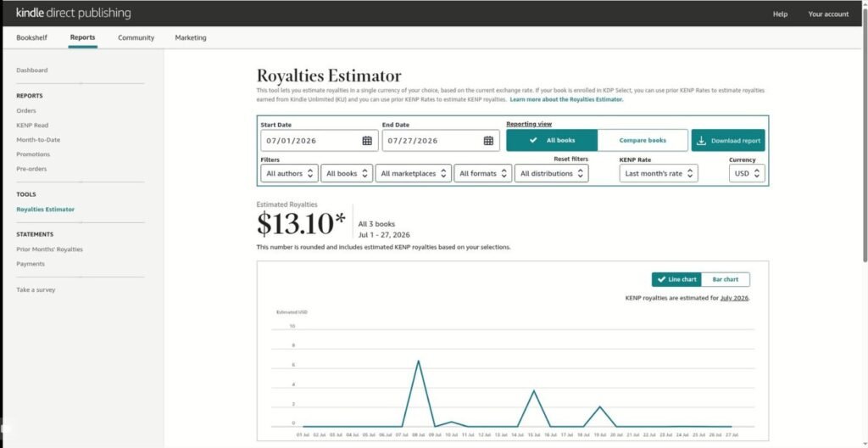Image resolution: width=868 pixels, height=448 pixels.
Task: Click the 15 Jul peak on chart line
Action: coord(534,391)
